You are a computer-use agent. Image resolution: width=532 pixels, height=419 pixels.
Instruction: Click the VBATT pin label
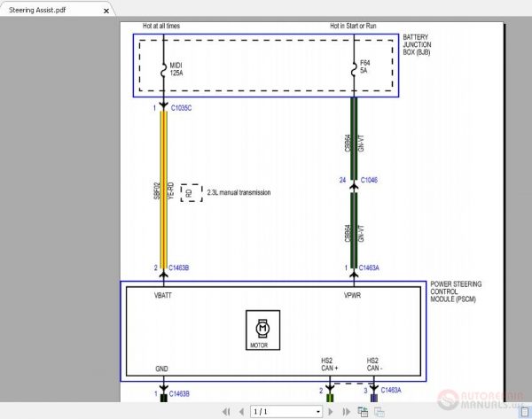(x=163, y=296)
